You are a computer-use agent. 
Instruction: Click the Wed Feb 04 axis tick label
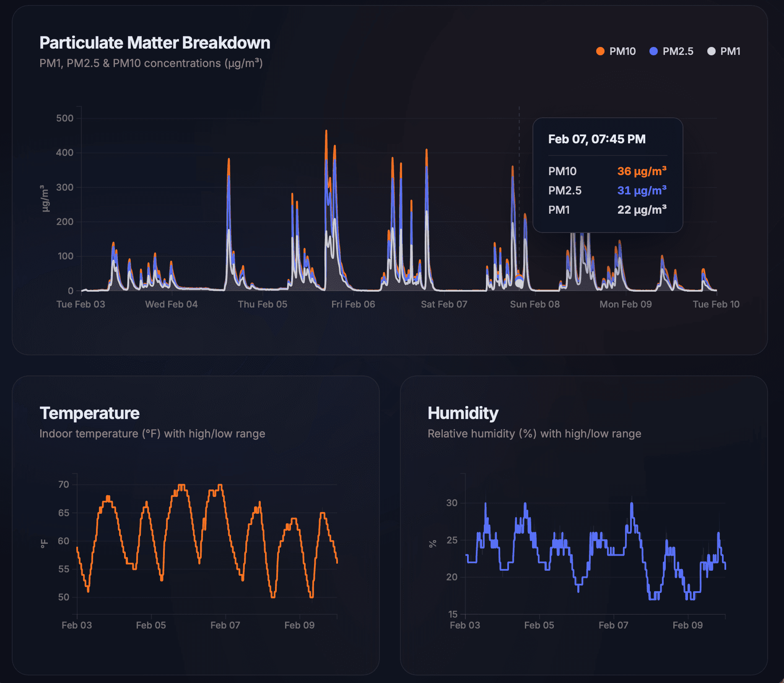(171, 304)
